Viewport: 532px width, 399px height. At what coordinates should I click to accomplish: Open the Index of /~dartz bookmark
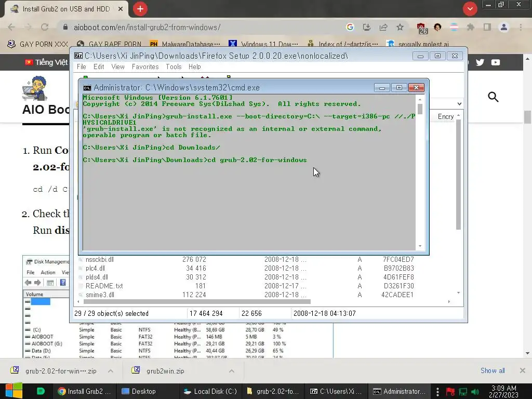(343, 44)
